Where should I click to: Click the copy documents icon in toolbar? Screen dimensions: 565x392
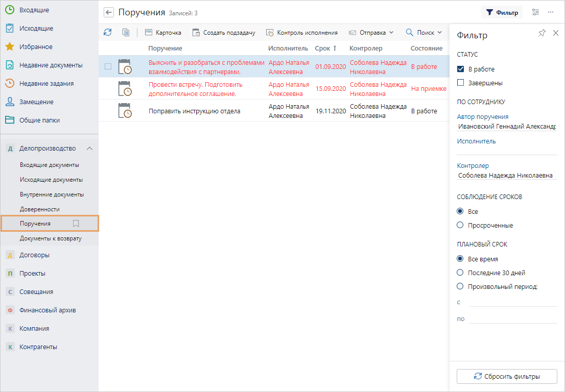point(126,32)
